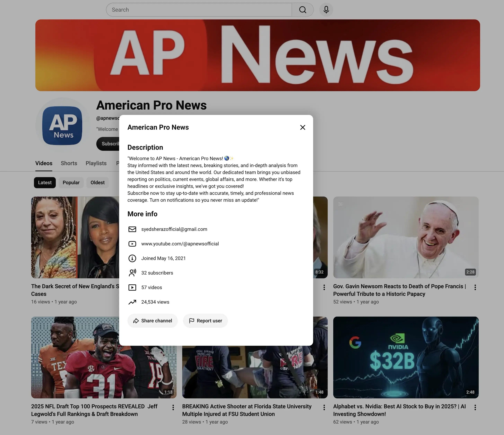Click the subscribers icon
The height and width of the screenshot is (435, 504).
[132, 273]
